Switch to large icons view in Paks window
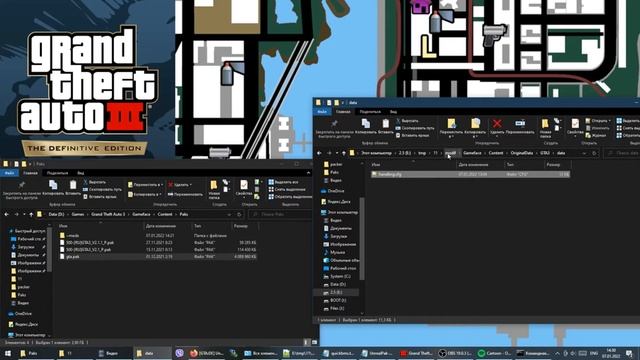 [314, 342]
